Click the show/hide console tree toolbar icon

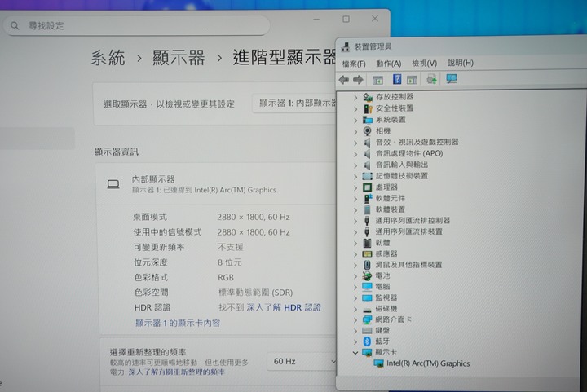tap(377, 80)
